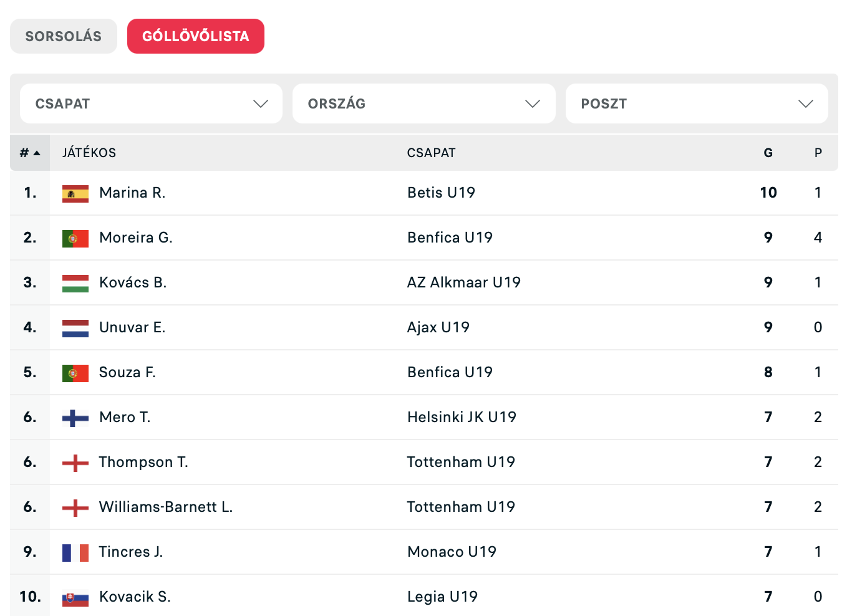Click the Hungarian flag beside Kovács B.
This screenshot has width=842, height=616.
tap(75, 284)
